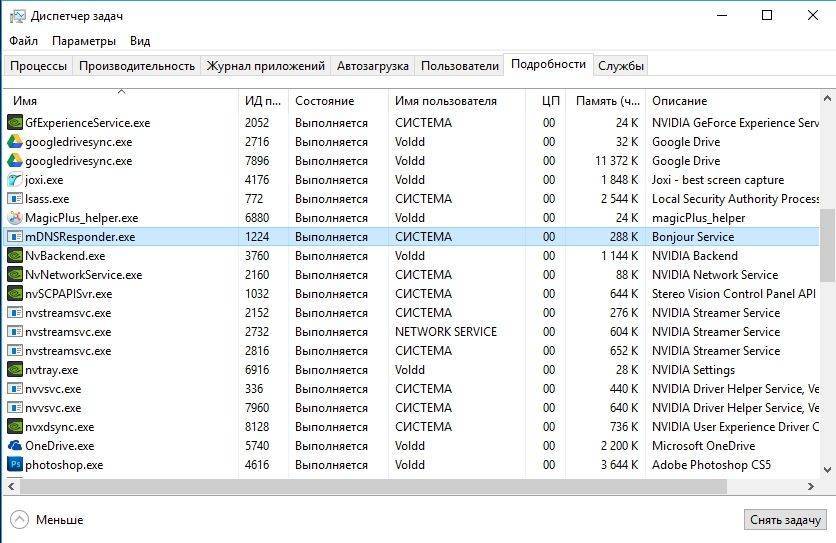Click the horizontal scrollbar at bottom
This screenshot has height=543, width=836.
[400, 486]
